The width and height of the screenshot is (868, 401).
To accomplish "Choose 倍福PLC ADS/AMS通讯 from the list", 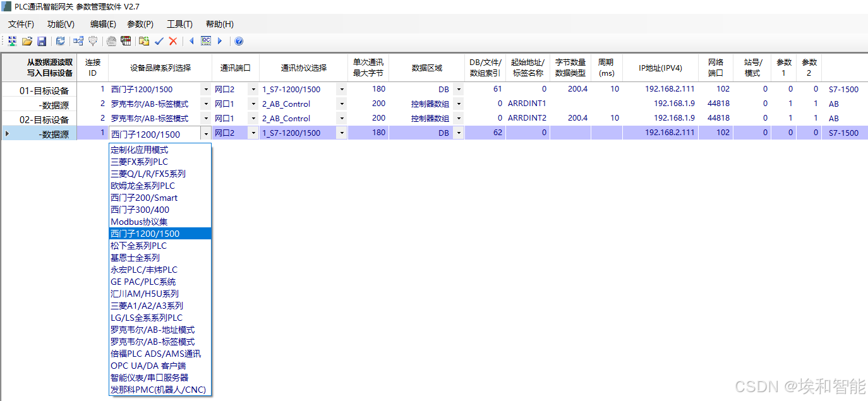I will click(x=160, y=354).
